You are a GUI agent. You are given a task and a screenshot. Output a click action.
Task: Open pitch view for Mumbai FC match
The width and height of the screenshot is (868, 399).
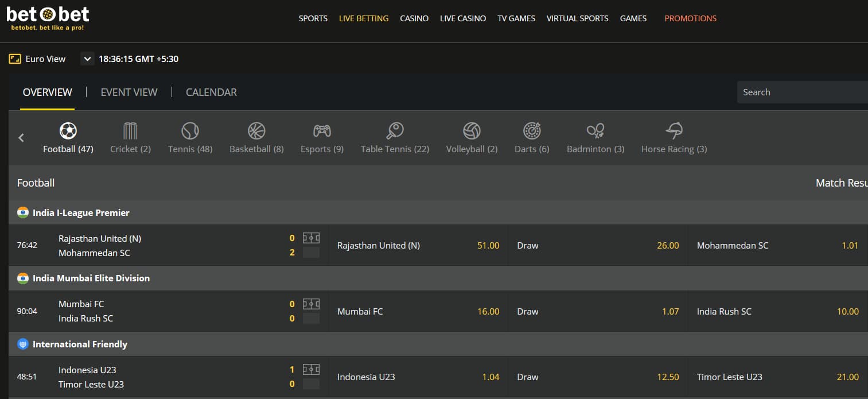click(x=311, y=304)
